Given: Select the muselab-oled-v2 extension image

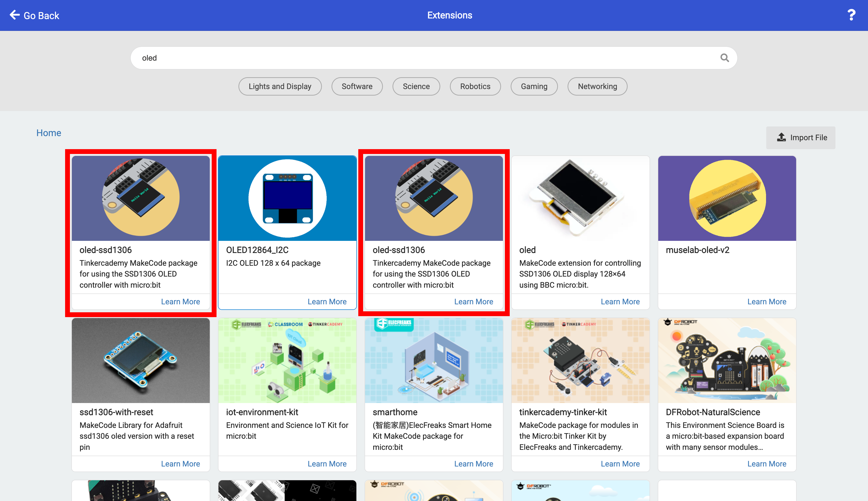Looking at the screenshot, I should coord(727,198).
